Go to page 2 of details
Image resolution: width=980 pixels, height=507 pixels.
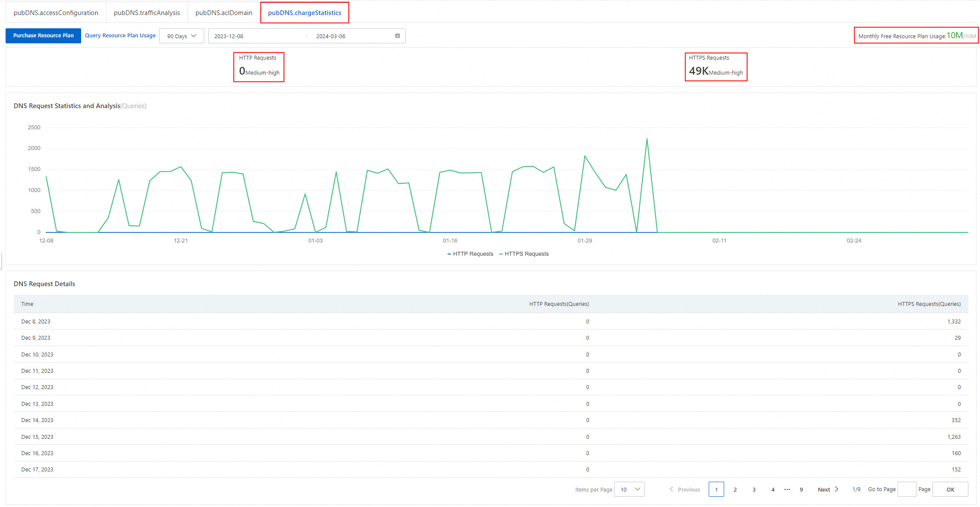(735, 489)
